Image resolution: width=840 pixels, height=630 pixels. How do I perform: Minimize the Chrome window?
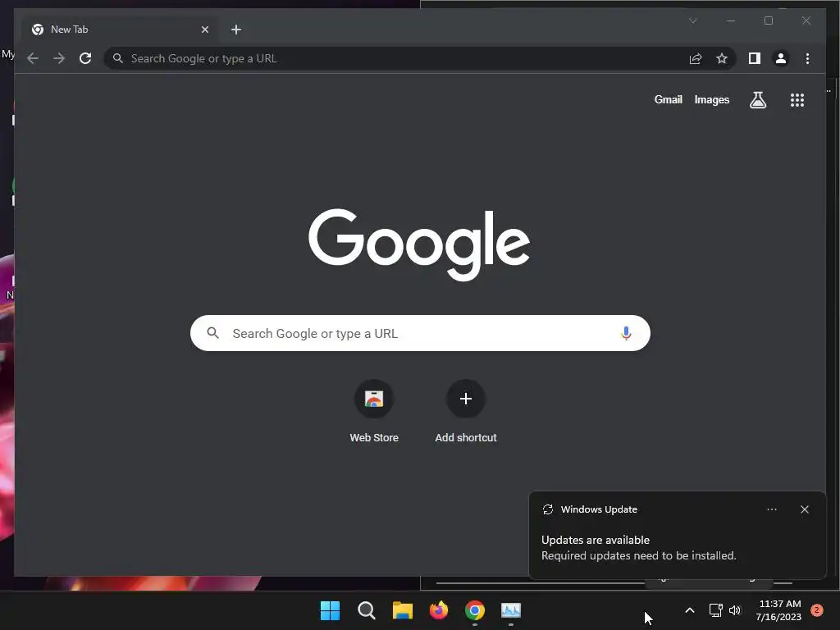pyautogui.click(x=731, y=21)
